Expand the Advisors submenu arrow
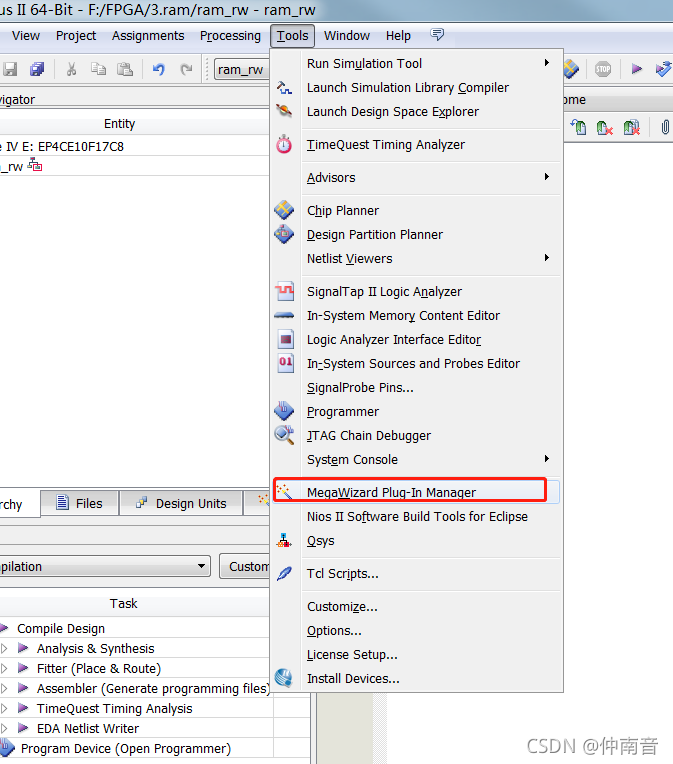This screenshot has width=673, height=764. 547,176
